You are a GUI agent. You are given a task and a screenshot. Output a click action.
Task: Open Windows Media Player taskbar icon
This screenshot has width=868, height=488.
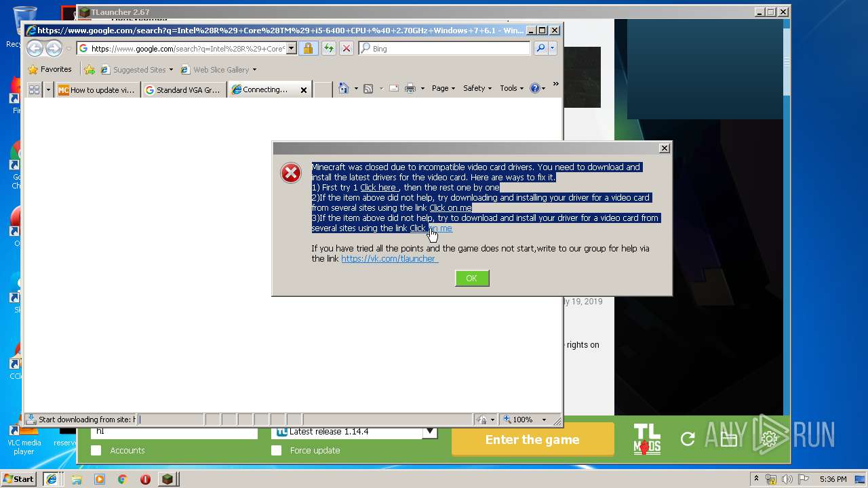click(x=100, y=479)
